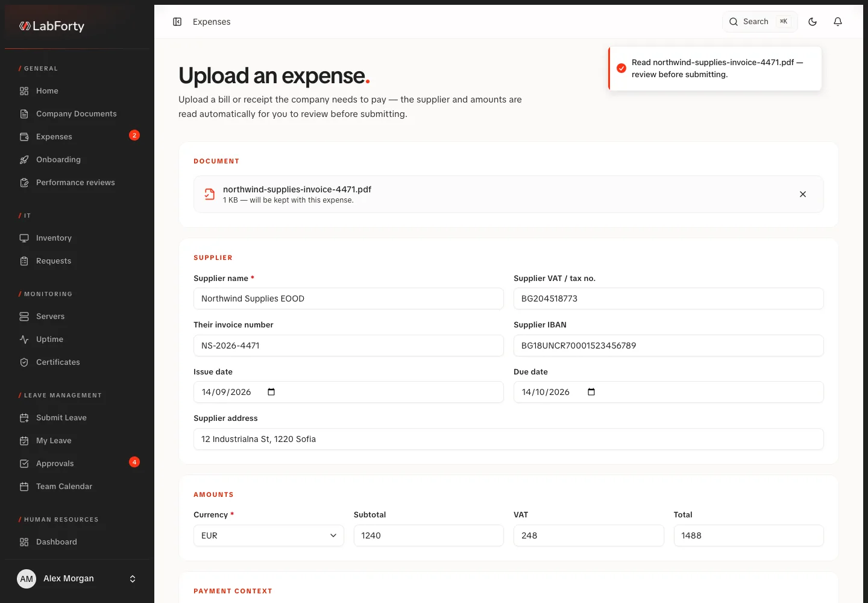This screenshot has height=603, width=868.
Task: Click the Team Calendar icon
Action: (24, 487)
